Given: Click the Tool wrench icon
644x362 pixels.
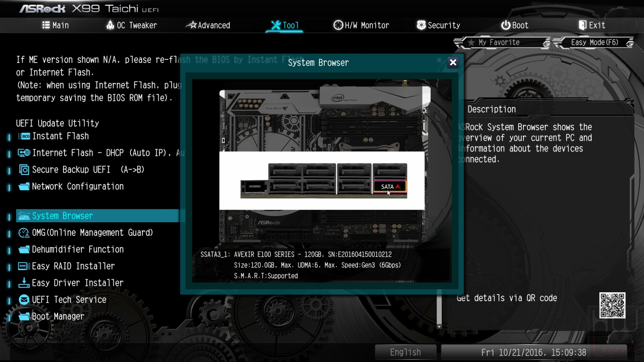Looking at the screenshot, I should 276,25.
